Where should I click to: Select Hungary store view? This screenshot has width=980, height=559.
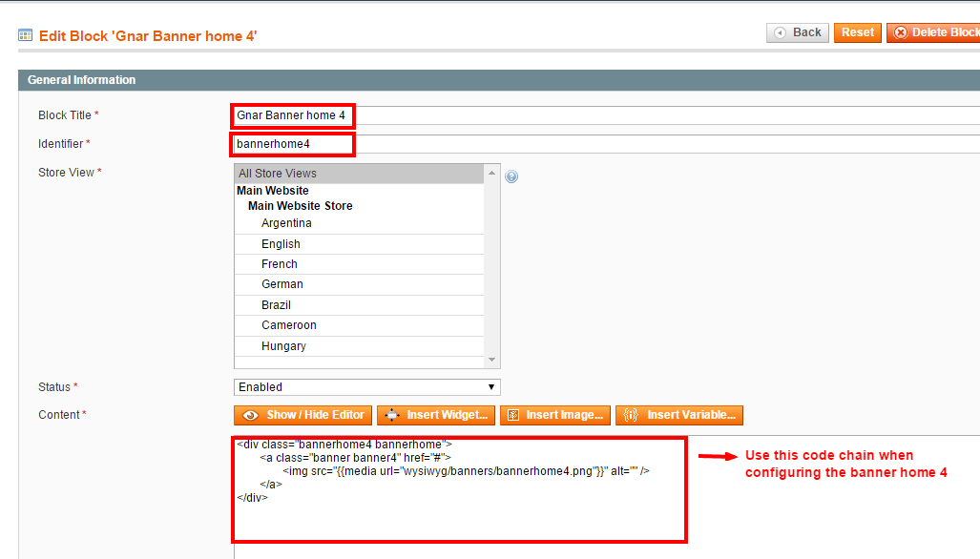[360, 346]
